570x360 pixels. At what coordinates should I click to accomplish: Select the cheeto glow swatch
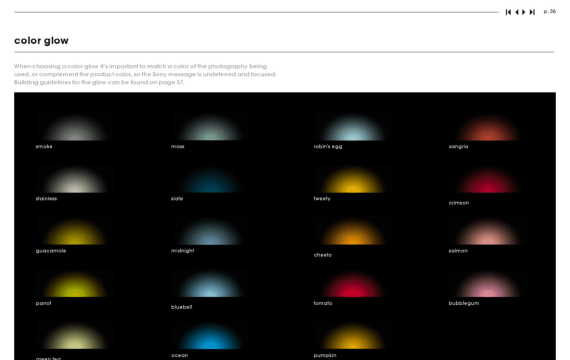(352, 232)
